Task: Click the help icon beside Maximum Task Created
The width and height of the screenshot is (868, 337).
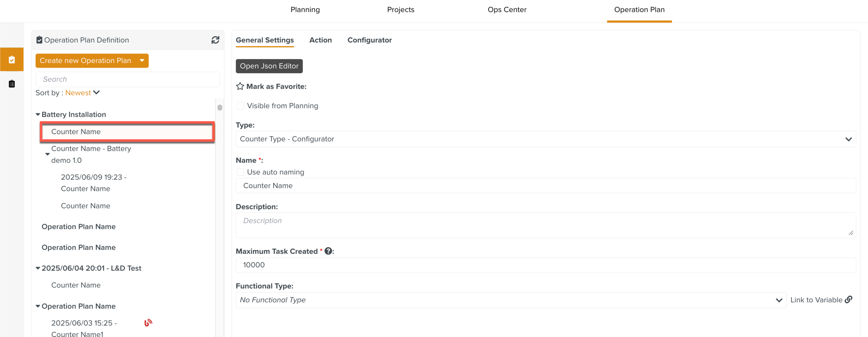Action: pos(328,251)
